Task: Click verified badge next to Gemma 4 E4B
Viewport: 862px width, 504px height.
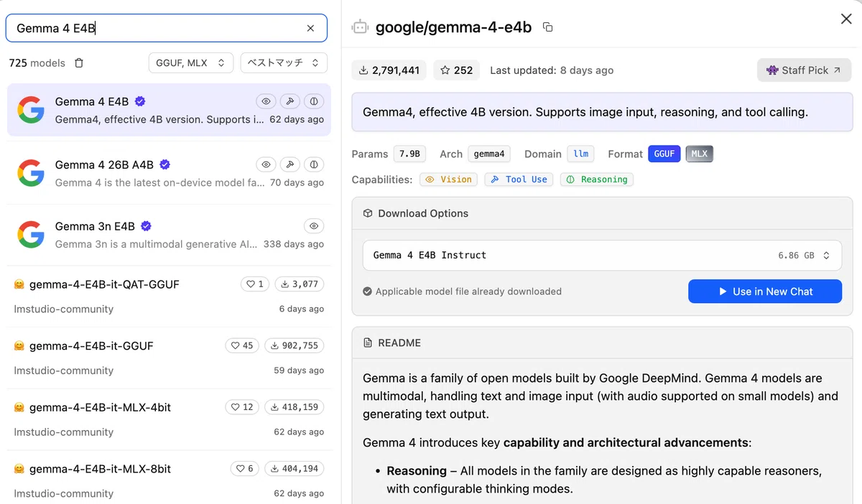Action: point(140,101)
